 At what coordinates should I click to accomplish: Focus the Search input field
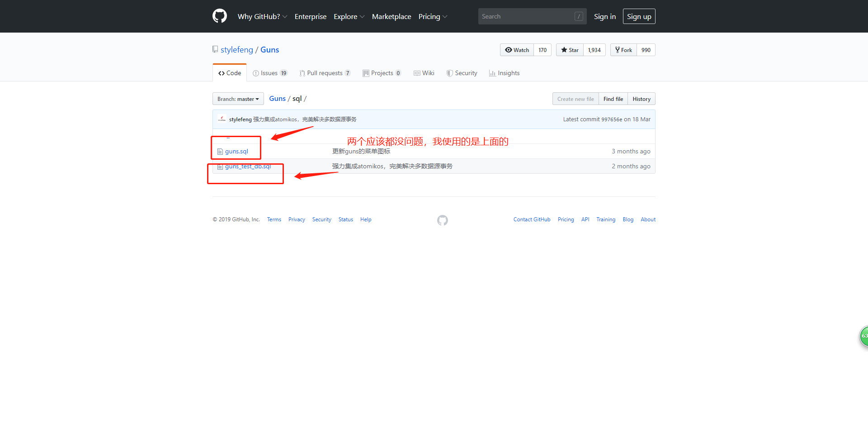532,16
